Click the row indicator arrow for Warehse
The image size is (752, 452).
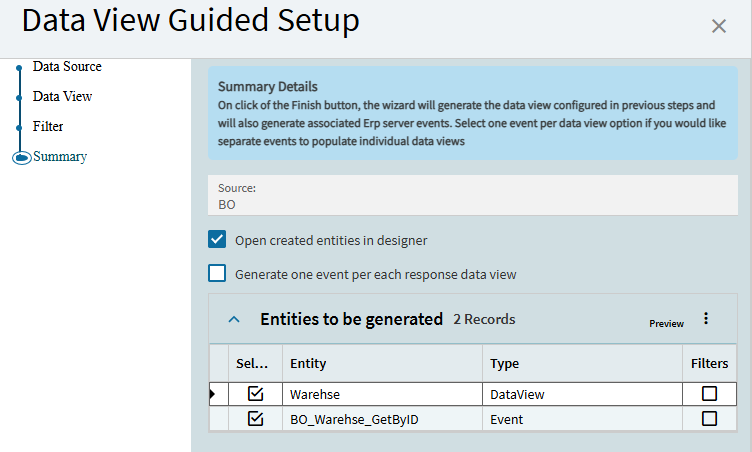(x=213, y=394)
